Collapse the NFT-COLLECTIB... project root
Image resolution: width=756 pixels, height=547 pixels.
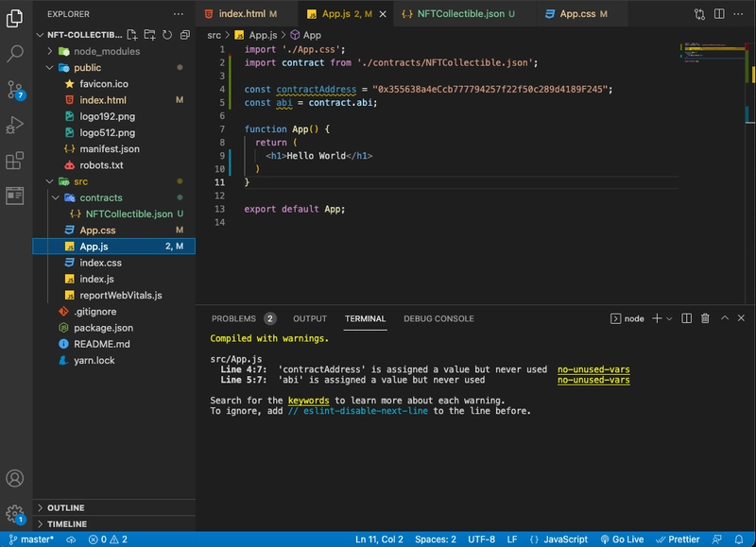click(40, 35)
